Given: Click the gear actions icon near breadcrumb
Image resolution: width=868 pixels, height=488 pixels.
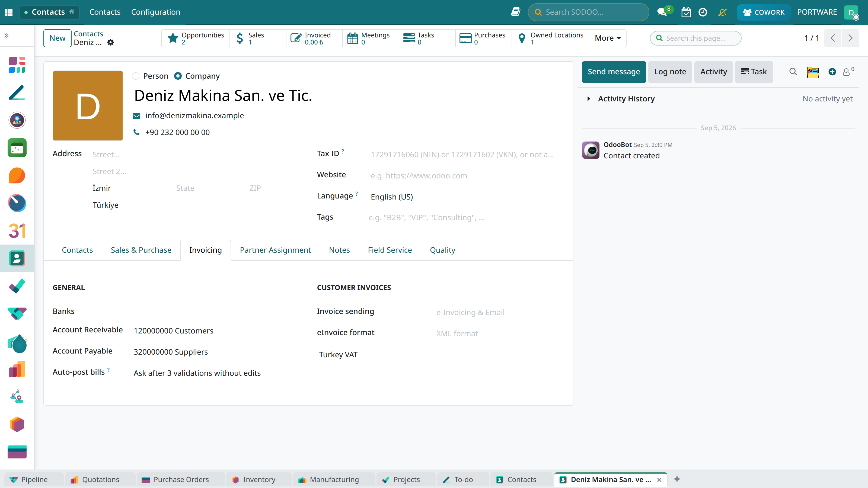Looking at the screenshot, I should coord(110,43).
